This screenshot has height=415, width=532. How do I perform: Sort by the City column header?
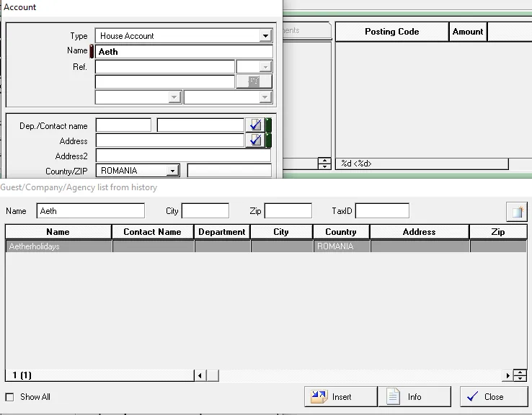coord(281,232)
